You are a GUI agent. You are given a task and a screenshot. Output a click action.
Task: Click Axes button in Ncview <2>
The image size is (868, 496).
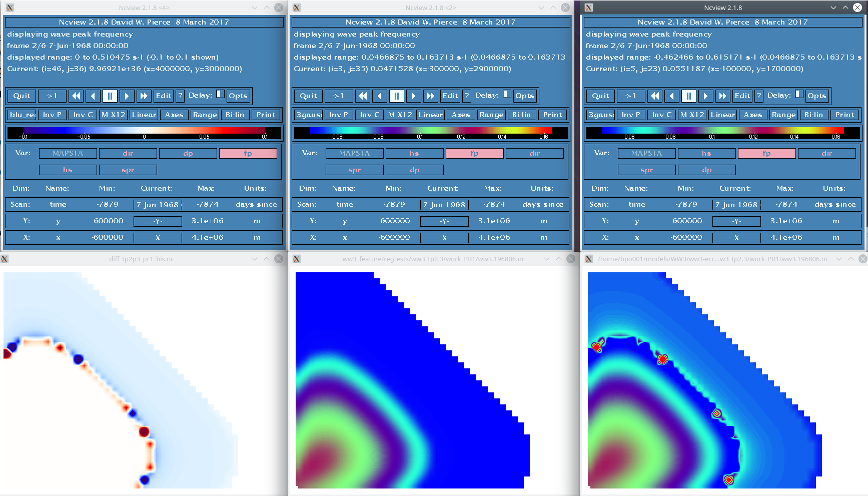pyautogui.click(x=461, y=115)
